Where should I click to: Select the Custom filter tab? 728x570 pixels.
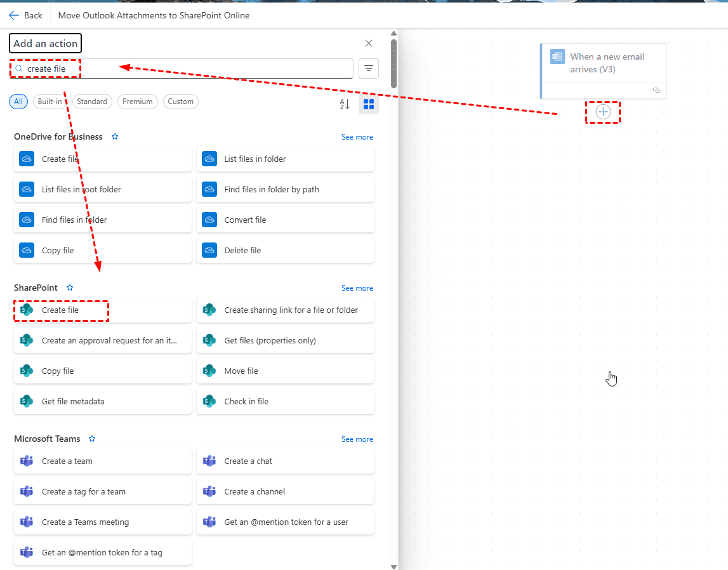(x=180, y=102)
